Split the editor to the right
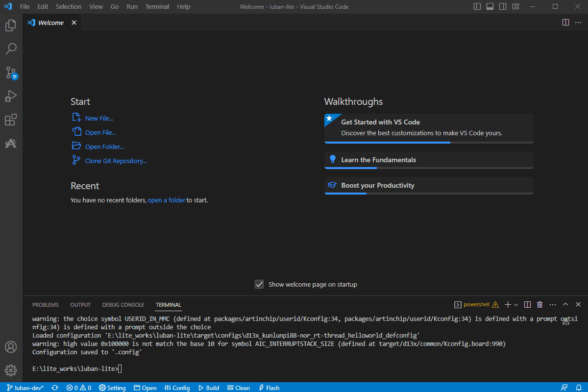 coord(565,23)
